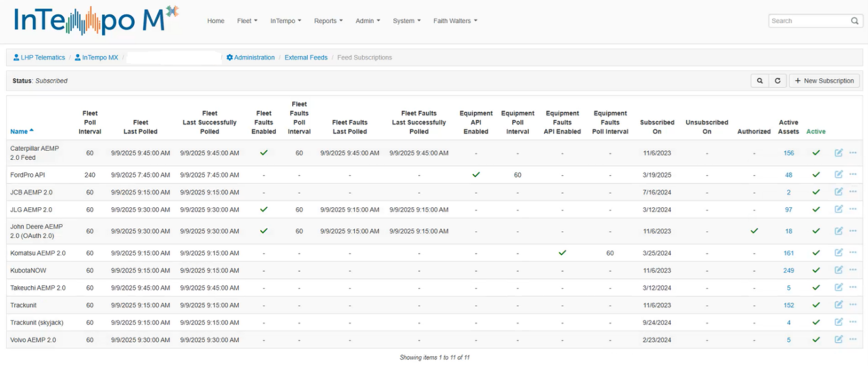The image size is (868, 366).
Task: Click the Active column header
Action: click(816, 131)
